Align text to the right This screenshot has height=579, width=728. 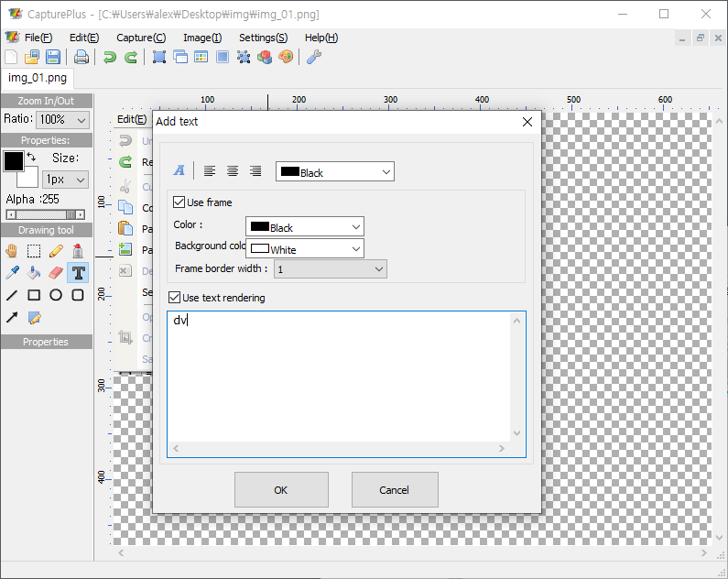[x=255, y=171]
